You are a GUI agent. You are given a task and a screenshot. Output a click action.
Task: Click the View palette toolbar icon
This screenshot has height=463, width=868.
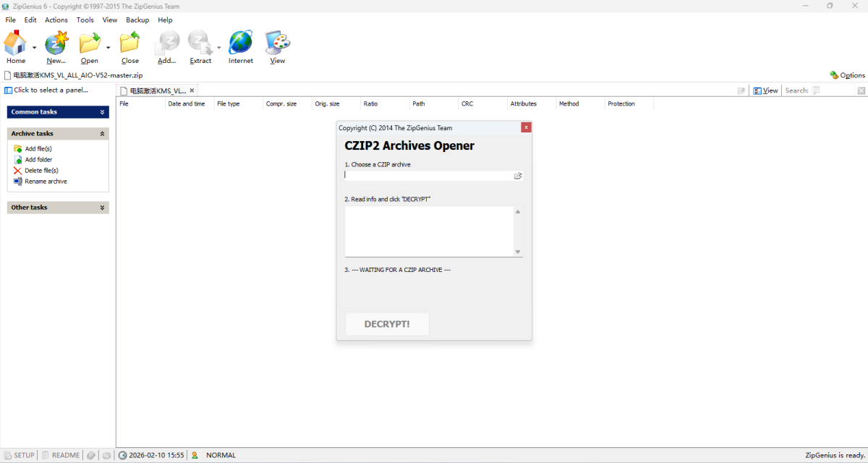[277, 44]
